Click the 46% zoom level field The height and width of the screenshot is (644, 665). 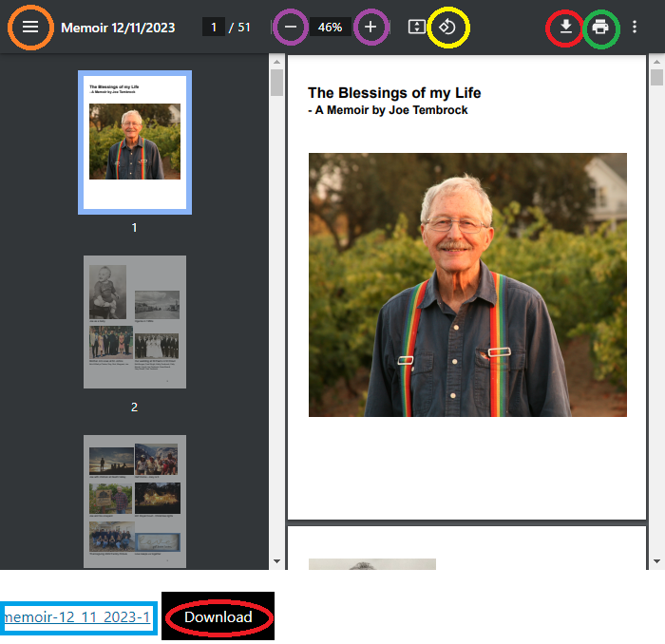pos(330,28)
